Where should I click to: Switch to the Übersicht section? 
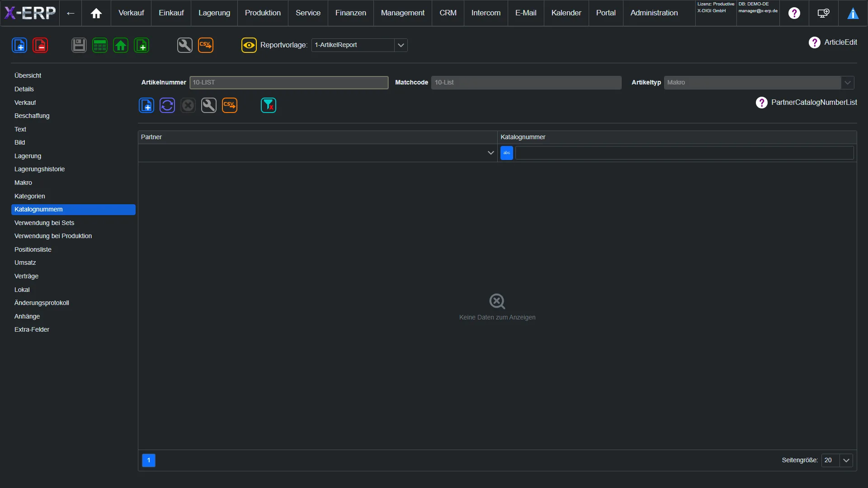[73, 75]
